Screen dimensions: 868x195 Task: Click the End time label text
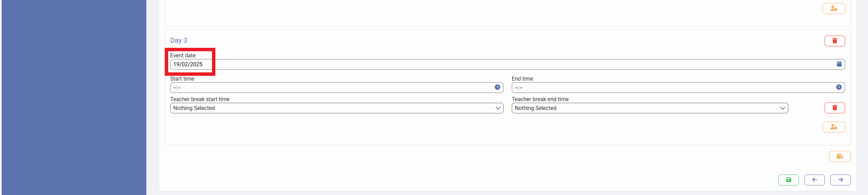522,79
